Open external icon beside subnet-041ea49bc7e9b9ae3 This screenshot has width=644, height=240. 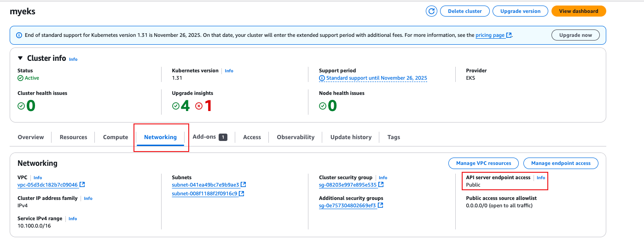pyautogui.click(x=243, y=185)
